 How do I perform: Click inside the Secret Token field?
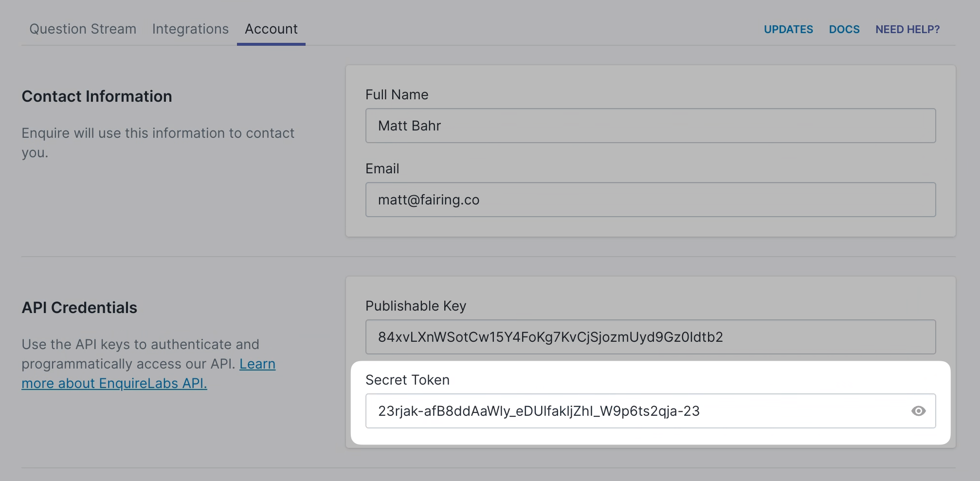[x=633, y=411]
